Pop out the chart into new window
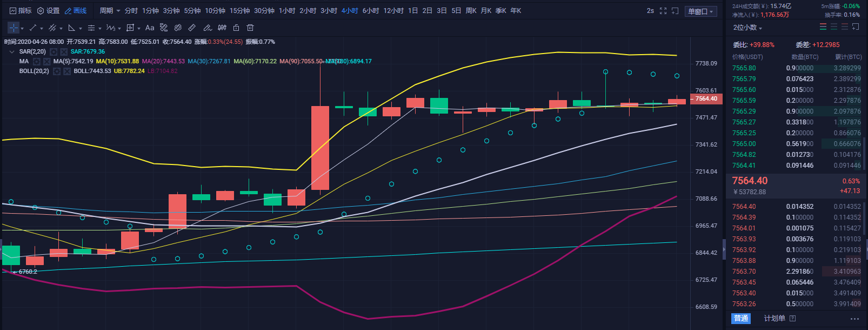 click(675, 11)
